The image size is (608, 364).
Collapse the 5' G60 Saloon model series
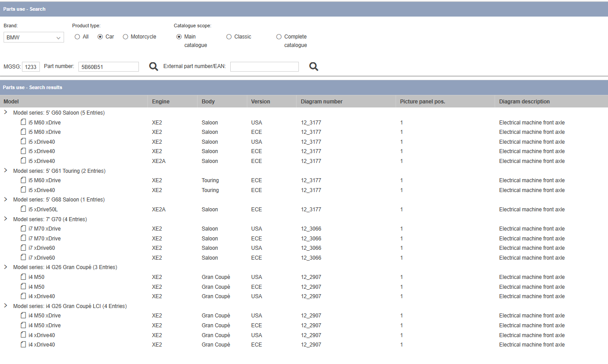(6, 112)
